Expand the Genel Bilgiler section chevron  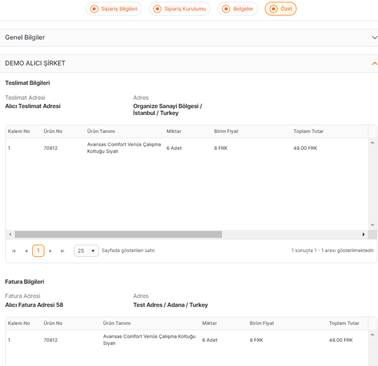(x=374, y=37)
